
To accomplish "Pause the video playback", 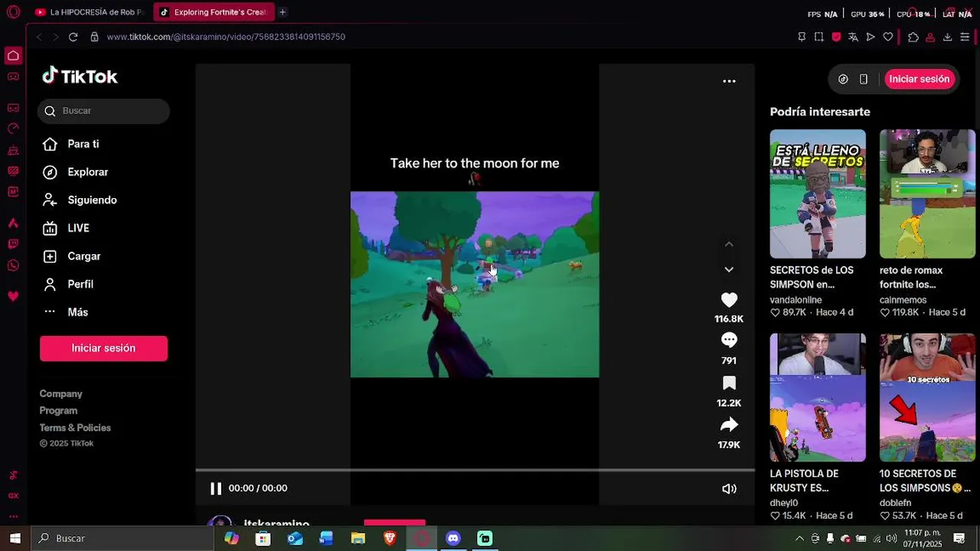I will point(216,488).
